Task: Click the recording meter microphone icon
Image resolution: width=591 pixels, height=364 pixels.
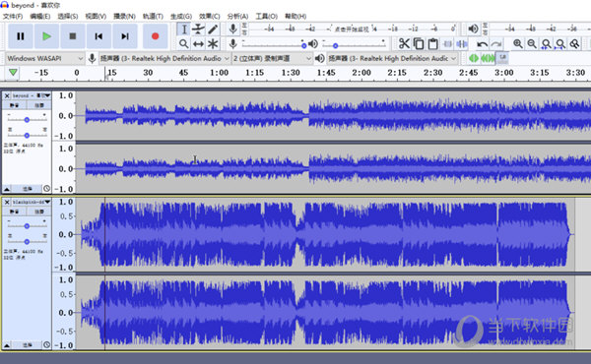Action: tap(233, 29)
